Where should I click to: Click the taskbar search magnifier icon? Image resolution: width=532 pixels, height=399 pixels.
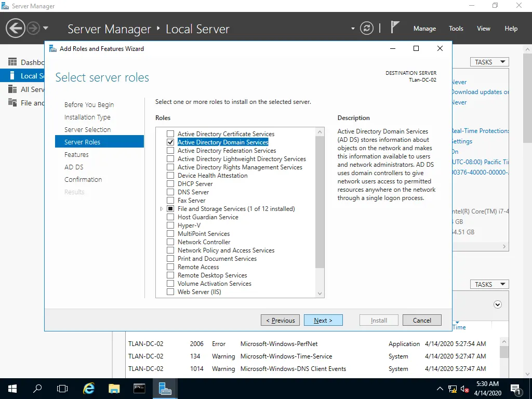click(x=37, y=388)
